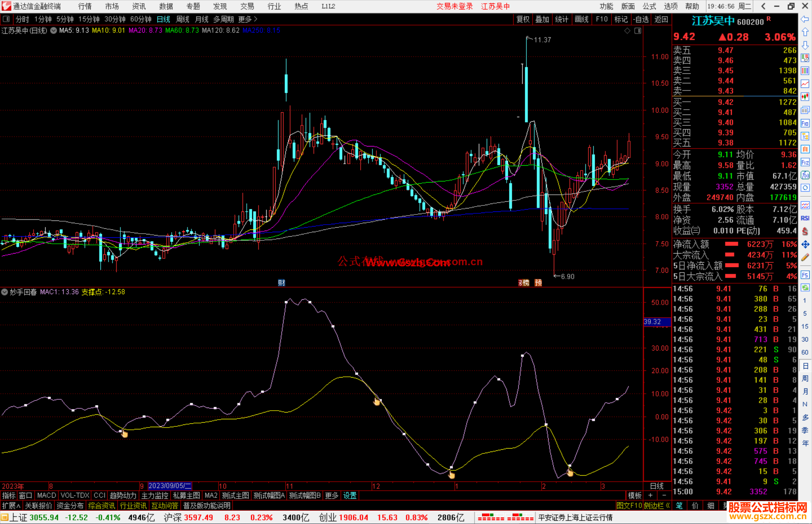The width and height of the screenshot is (812, 524).
Task: Click the 复权 button
Action: (x=523, y=19)
